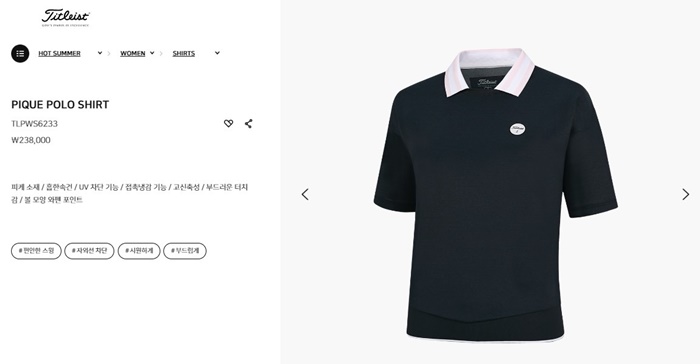The height and width of the screenshot is (364, 700).
Task: Open the HOT SUMMER breadcrumb link
Action: (x=59, y=53)
